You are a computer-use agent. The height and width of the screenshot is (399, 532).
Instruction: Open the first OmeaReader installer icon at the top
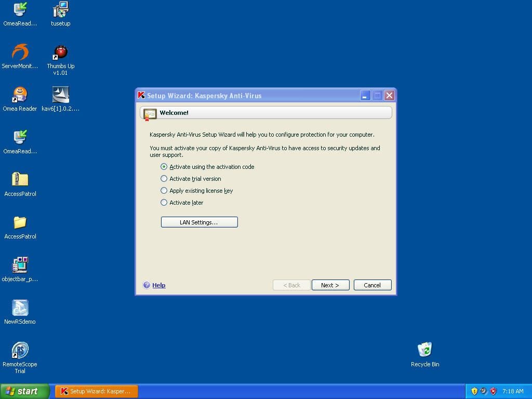20,9
